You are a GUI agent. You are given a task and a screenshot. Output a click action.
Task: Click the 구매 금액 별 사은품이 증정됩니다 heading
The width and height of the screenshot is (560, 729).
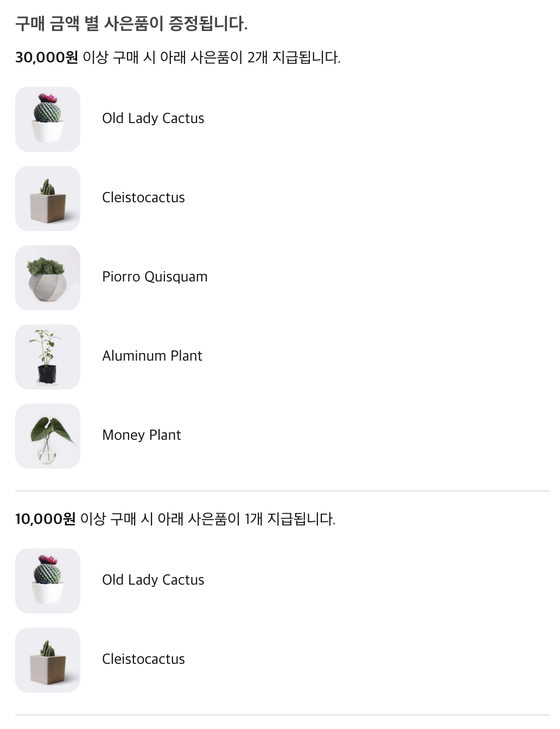[131, 24]
